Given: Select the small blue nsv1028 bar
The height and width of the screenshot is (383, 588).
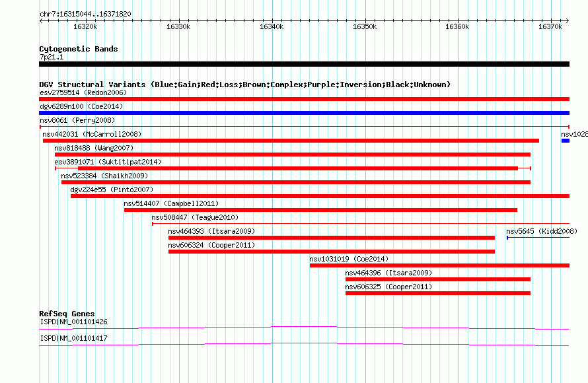Looking at the screenshot, I should point(566,141).
